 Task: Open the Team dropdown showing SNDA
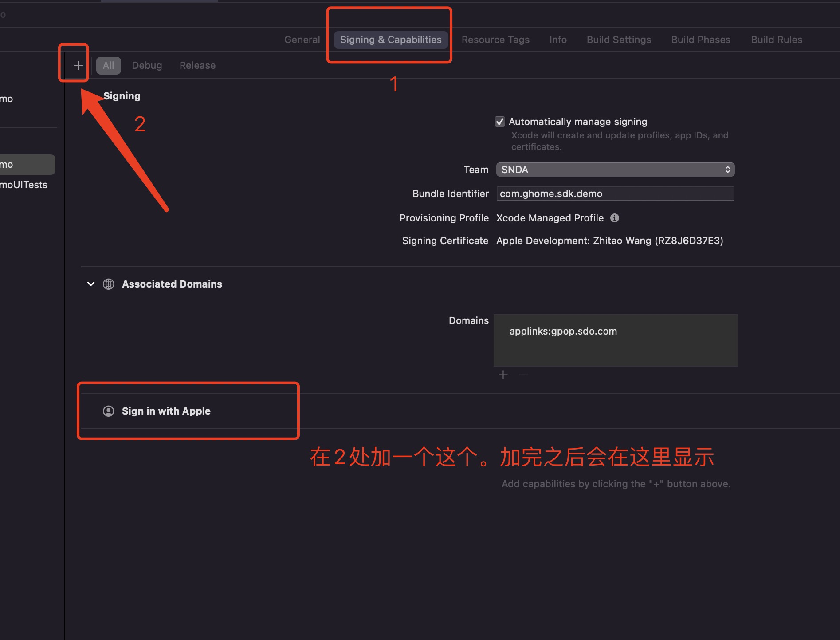tap(615, 170)
